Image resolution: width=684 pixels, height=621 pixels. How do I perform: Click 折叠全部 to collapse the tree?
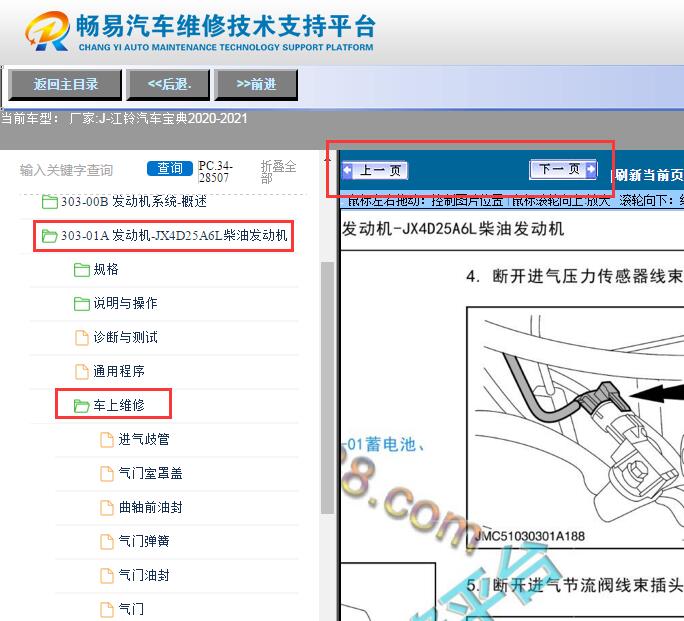click(278, 172)
